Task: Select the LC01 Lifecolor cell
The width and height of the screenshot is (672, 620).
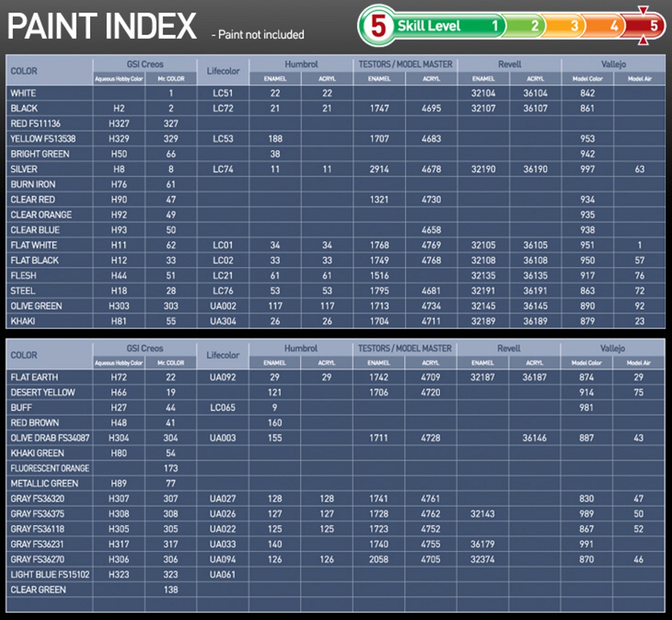Action: pyautogui.click(x=223, y=245)
